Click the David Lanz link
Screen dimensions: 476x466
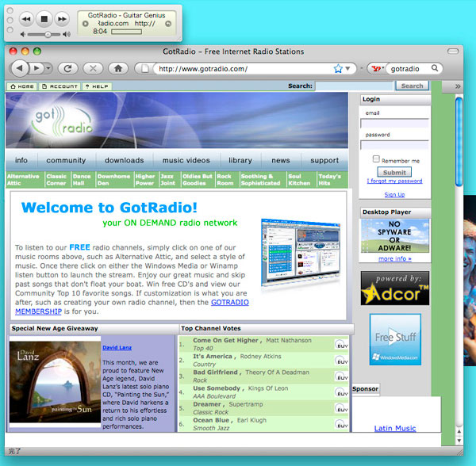(x=117, y=347)
